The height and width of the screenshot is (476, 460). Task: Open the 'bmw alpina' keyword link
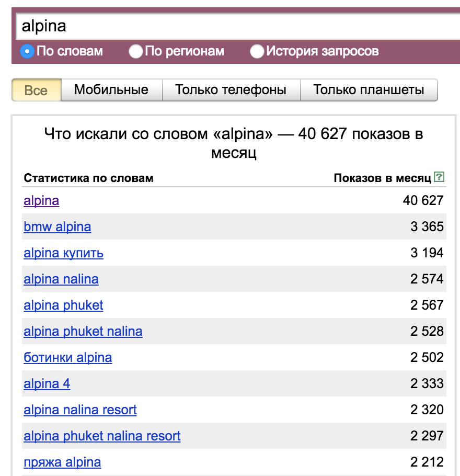click(x=57, y=227)
